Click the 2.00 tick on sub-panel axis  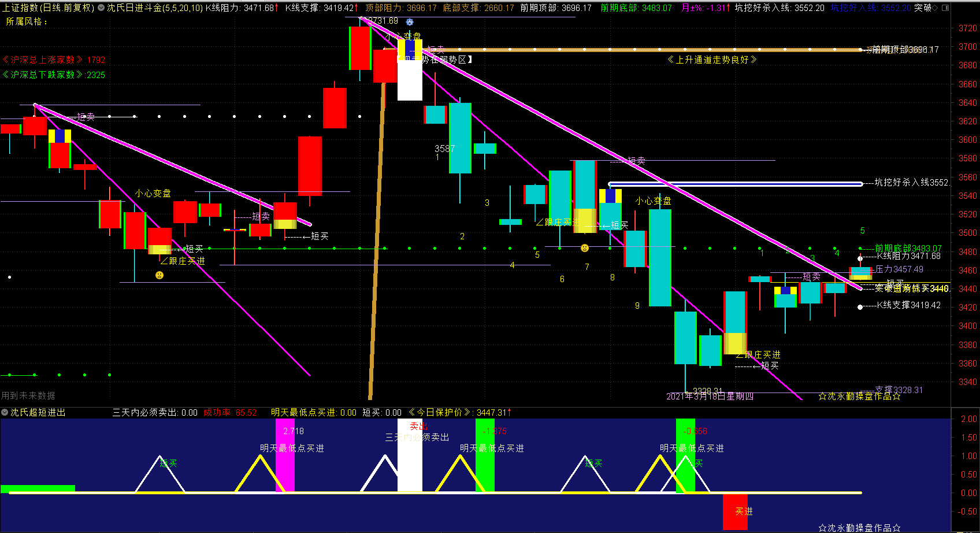pyautogui.click(x=968, y=419)
